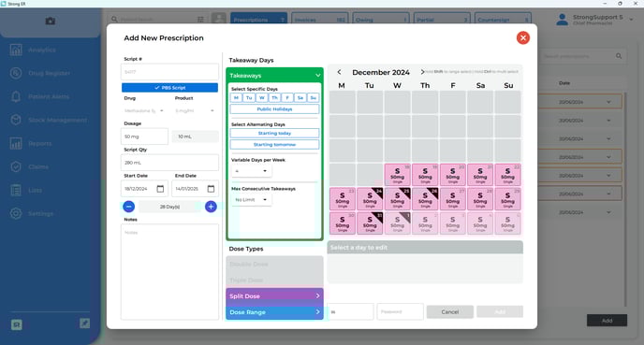Click the Cancel button
Screen dimensions: 644x345
point(449,311)
